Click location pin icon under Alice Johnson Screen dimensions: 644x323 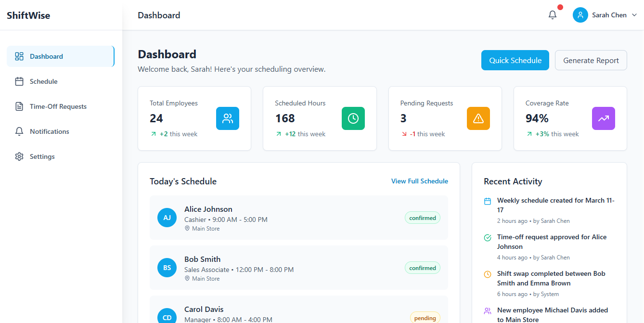pyautogui.click(x=187, y=229)
